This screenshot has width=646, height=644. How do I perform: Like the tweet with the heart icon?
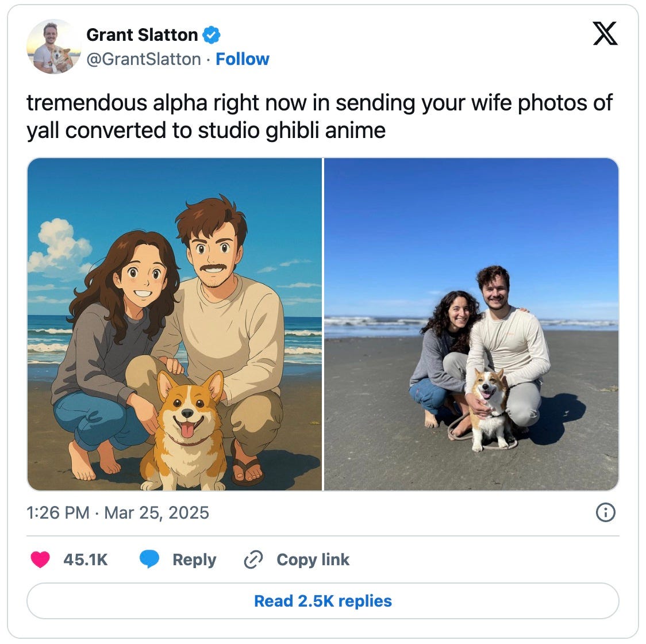40,559
